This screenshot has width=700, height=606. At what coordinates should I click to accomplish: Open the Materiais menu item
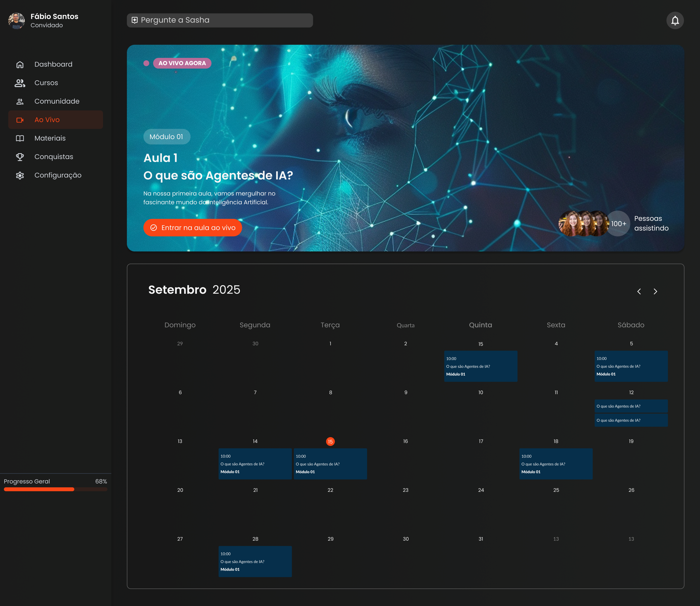[x=50, y=138]
